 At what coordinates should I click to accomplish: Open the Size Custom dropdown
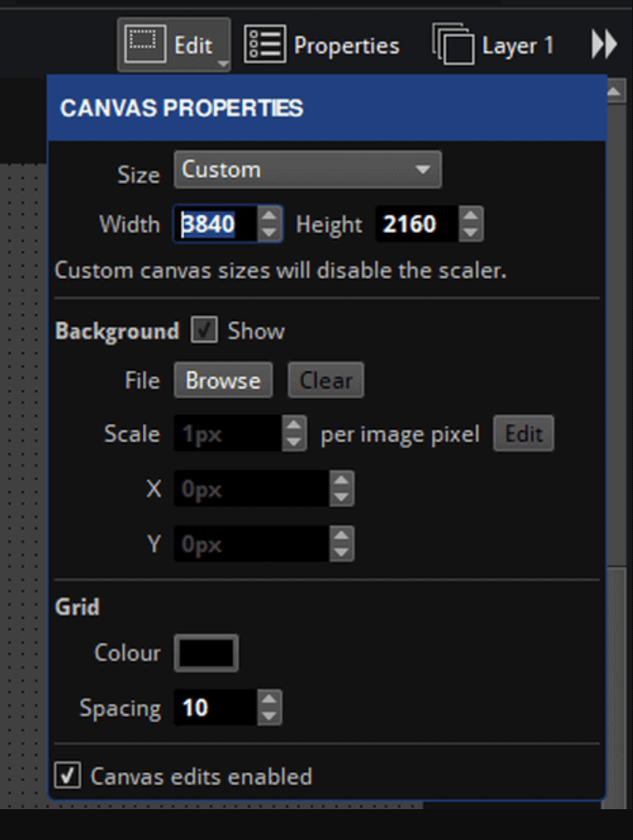point(307,169)
